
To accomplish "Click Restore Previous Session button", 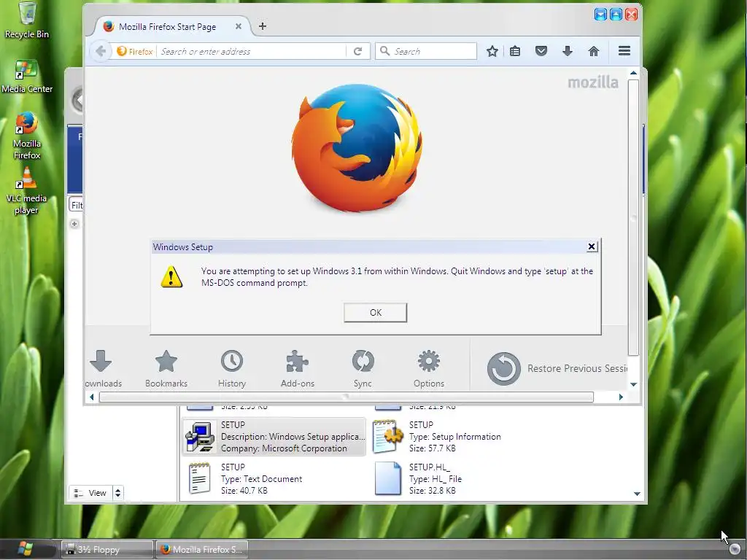I will pos(557,368).
